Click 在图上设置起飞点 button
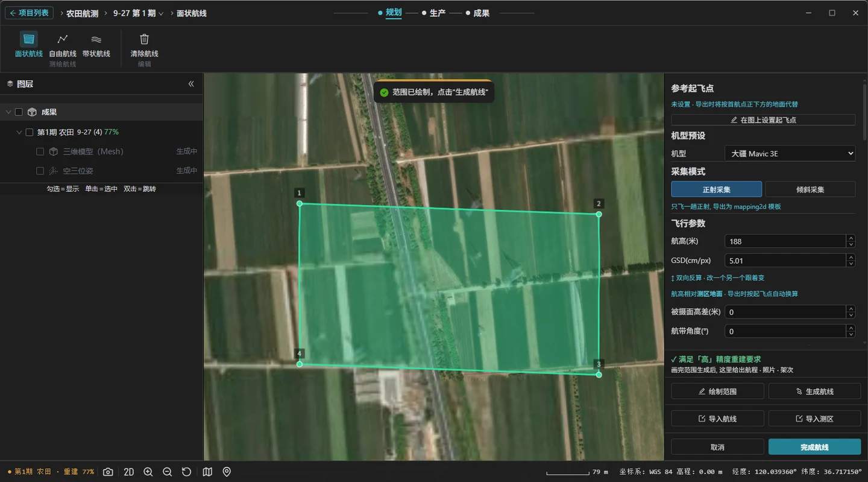Image resolution: width=868 pixels, height=482 pixels. coord(763,120)
